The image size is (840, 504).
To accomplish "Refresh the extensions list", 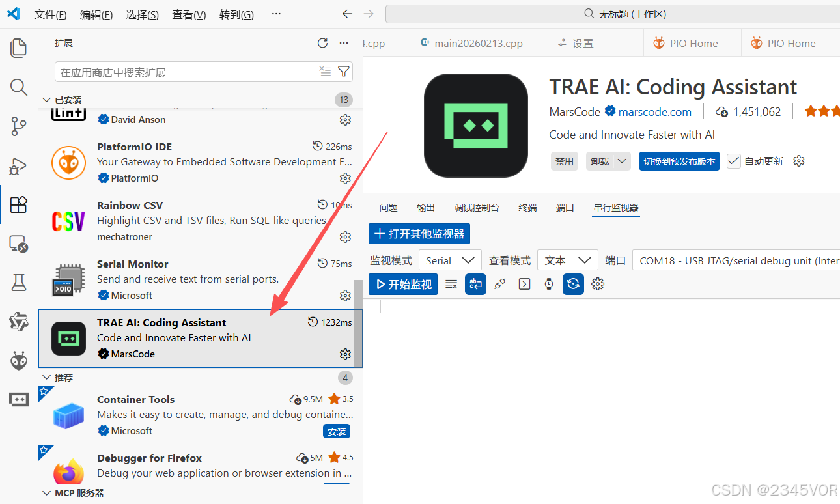I will (322, 43).
